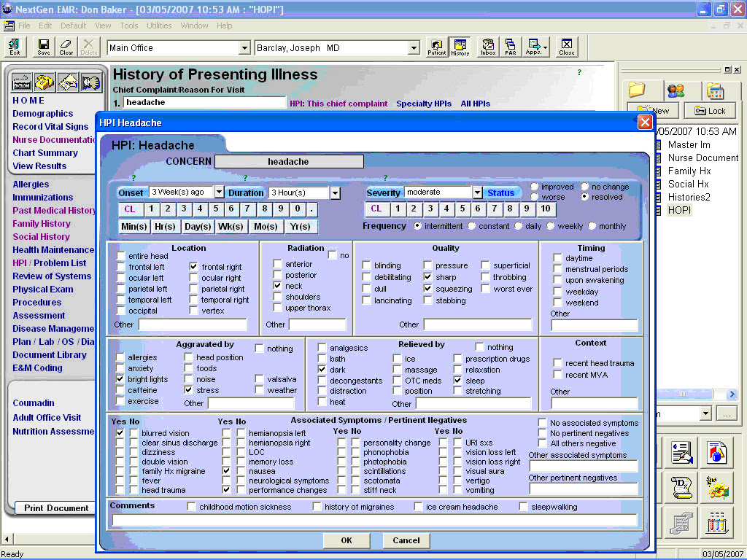Click the chief complaint headache field
Viewport: 747px width, 560px height.
[x=205, y=102]
